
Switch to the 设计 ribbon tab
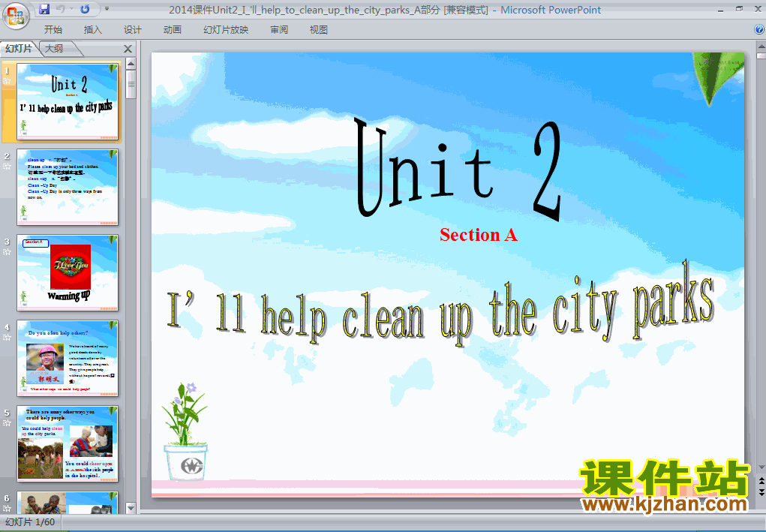click(x=132, y=30)
